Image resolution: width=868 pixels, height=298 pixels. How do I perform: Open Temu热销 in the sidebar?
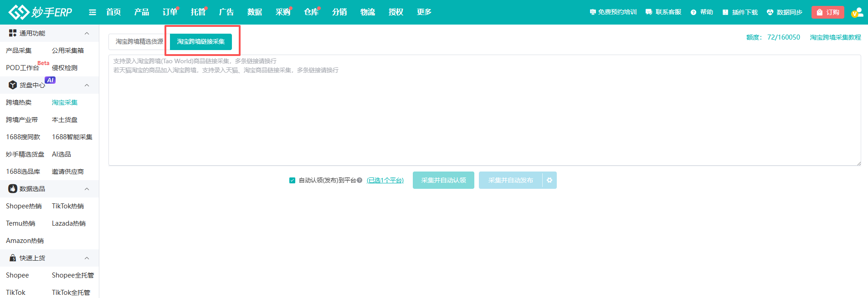(x=21, y=223)
